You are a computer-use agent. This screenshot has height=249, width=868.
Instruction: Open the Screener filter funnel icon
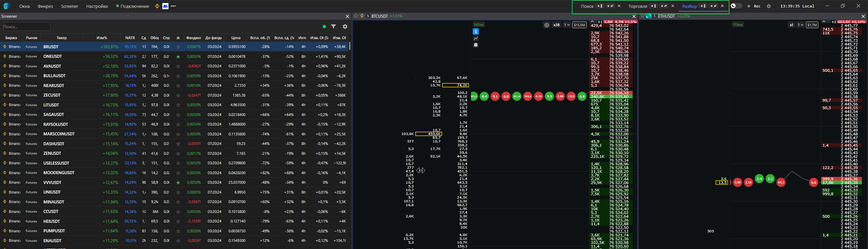pos(333,27)
